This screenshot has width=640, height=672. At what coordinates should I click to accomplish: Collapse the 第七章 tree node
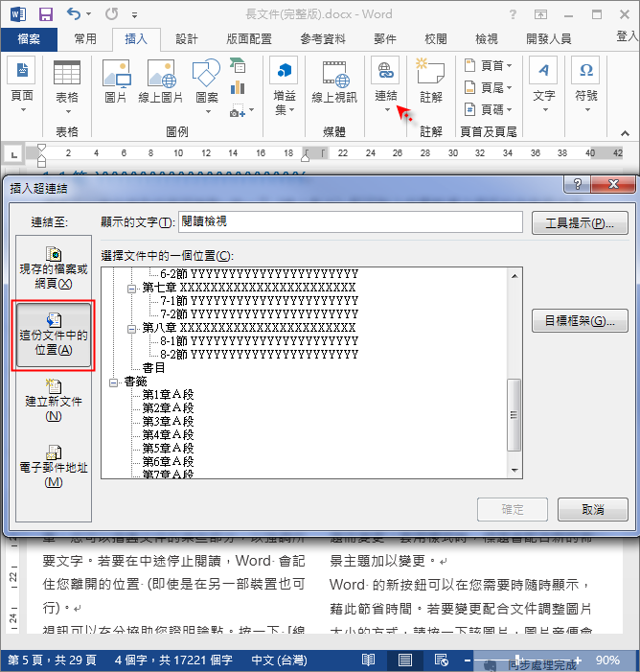tap(131, 289)
